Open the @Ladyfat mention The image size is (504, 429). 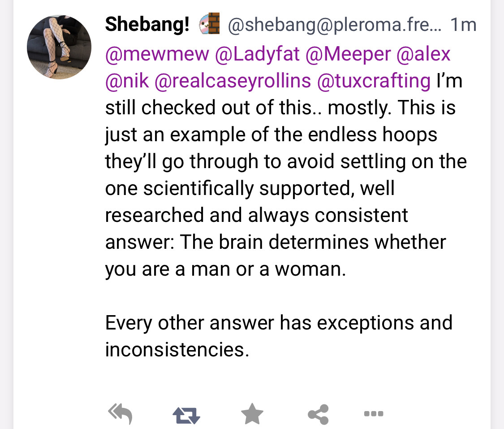point(257,54)
